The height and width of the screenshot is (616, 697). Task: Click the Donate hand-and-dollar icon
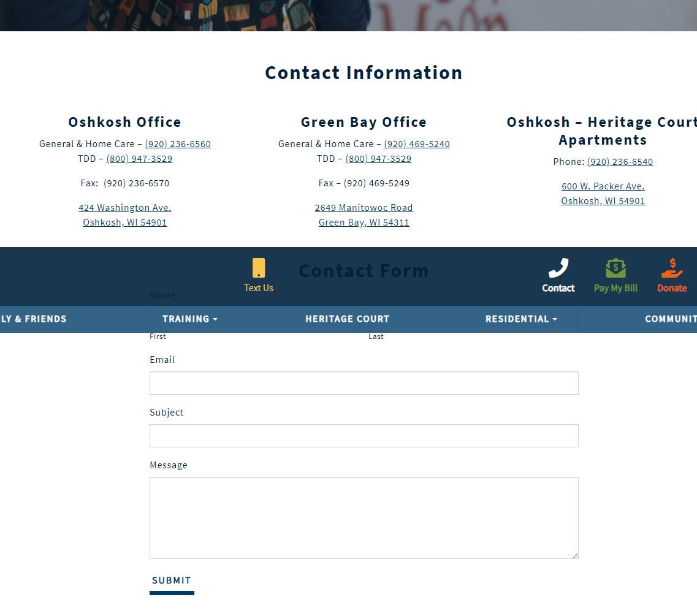(x=672, y=268)
